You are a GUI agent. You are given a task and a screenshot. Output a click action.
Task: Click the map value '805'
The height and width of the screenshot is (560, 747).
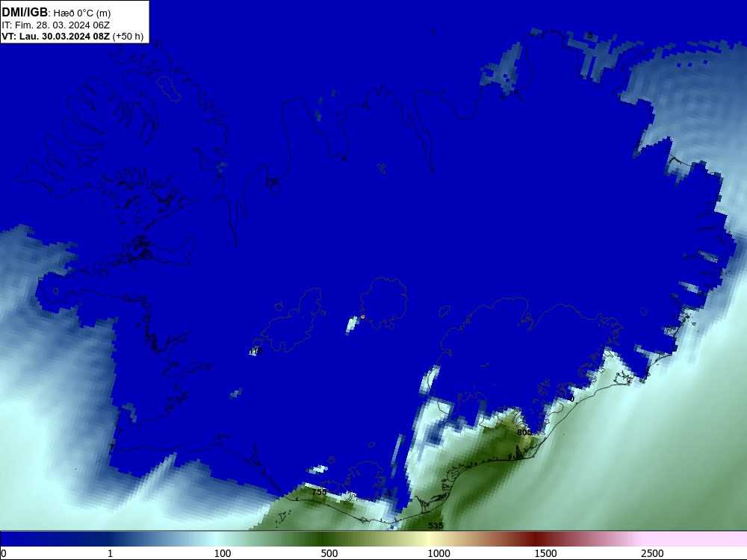[524, 432]
